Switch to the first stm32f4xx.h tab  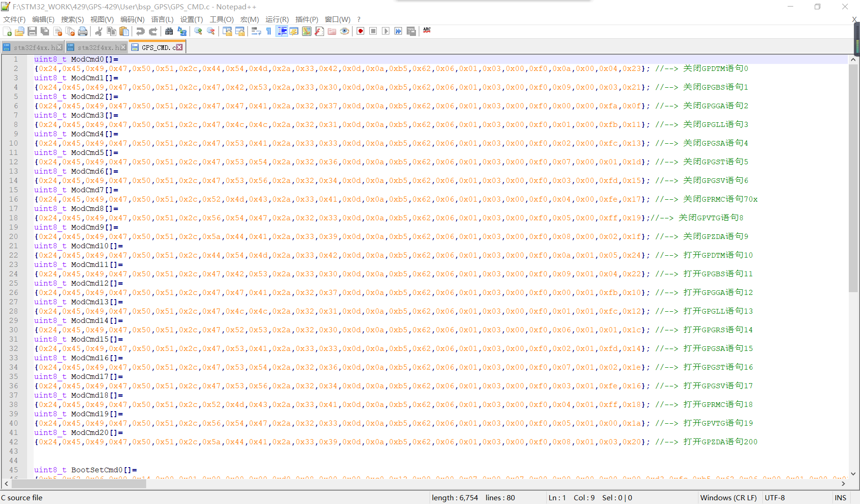pos(32,48)
